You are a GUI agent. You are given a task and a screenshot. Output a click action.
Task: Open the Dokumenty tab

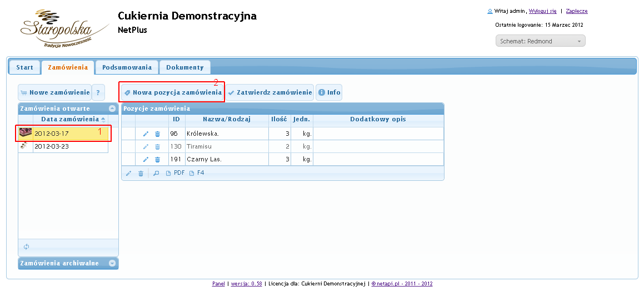click(185, 67)
